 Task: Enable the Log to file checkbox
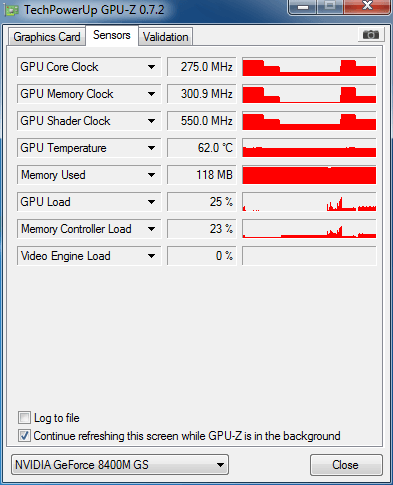pos(24,418)
